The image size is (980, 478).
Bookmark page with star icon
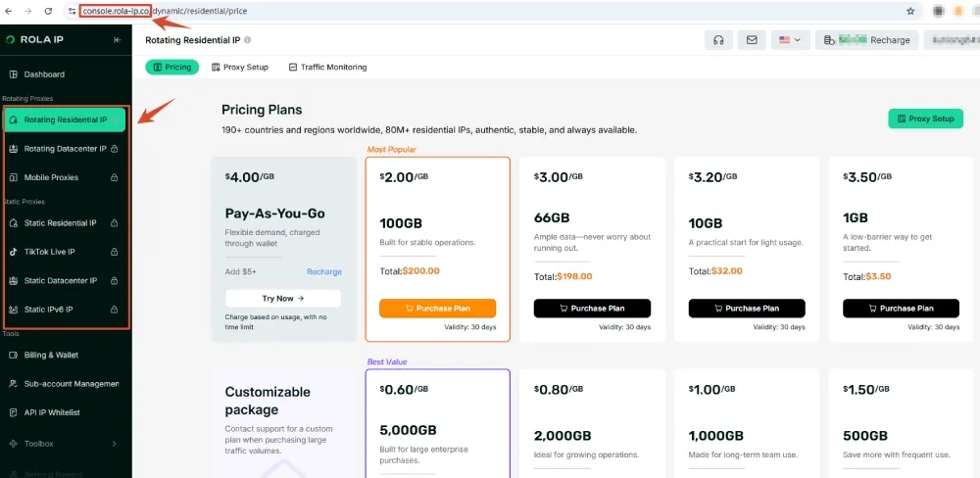coord(910,11)
